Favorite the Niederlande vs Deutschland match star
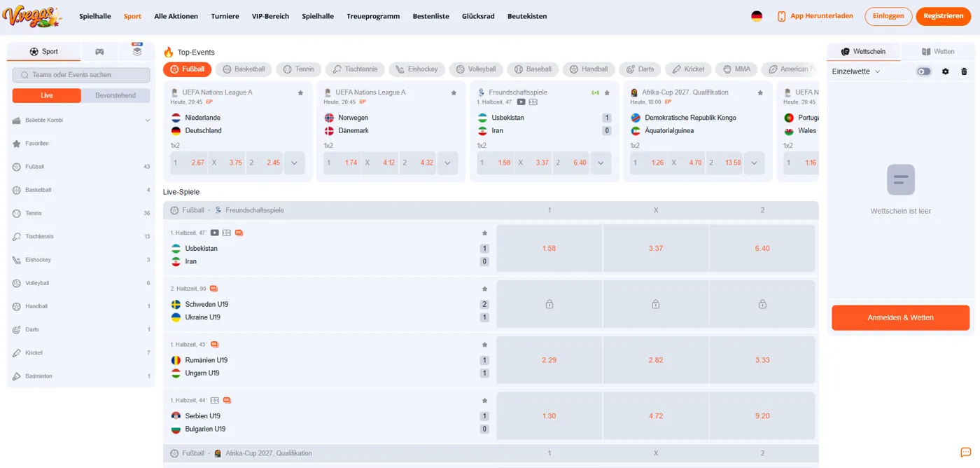980x468 pixels. pyautogui.click(x=300, y=92)
